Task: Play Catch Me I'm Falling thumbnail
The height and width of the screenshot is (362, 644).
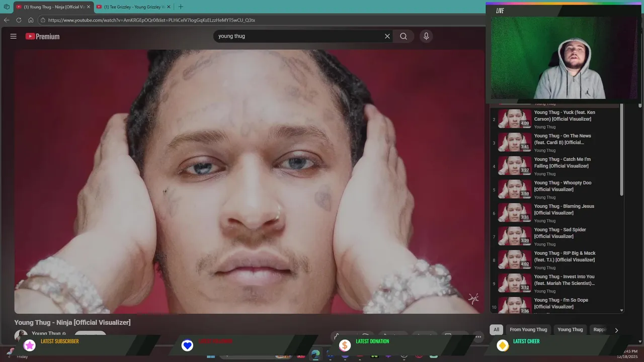Action: (515, 166)
